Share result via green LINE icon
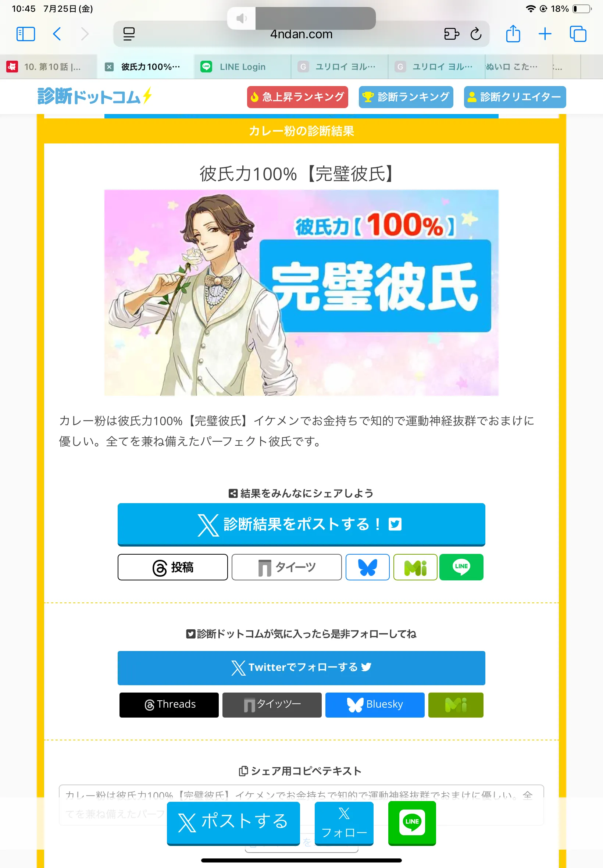The height and width of the screenshot is (868, 603). [461, 567]
